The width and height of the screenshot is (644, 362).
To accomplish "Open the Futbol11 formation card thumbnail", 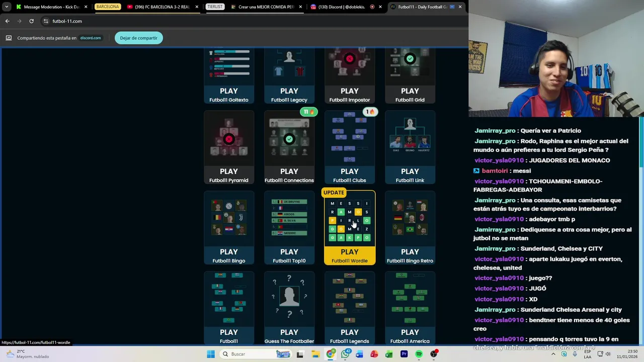I will (x=229, y=299).
